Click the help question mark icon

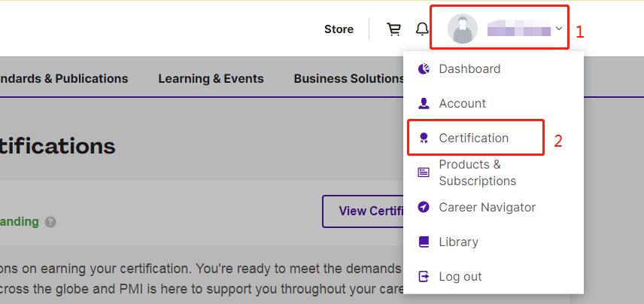click(50, 222)
